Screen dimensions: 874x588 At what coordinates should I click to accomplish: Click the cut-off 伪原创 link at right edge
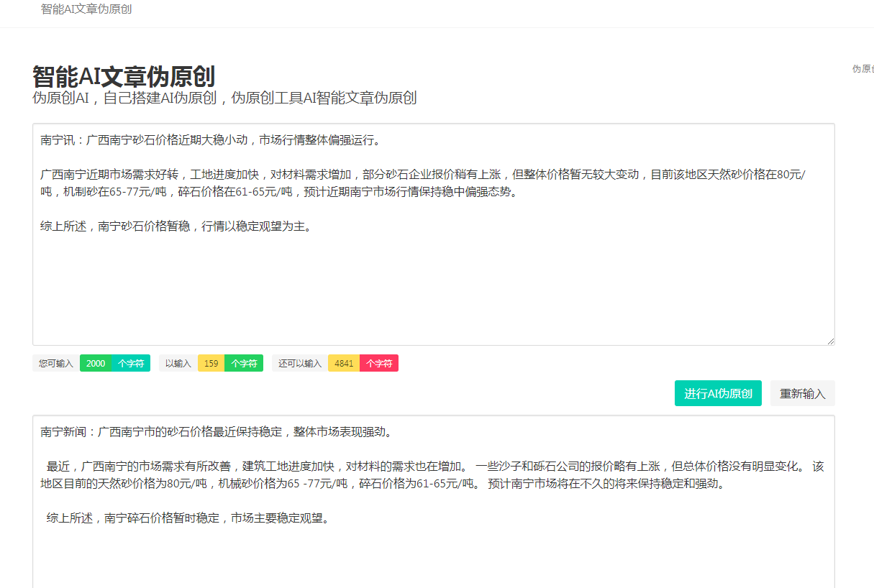tap(862, 69)
